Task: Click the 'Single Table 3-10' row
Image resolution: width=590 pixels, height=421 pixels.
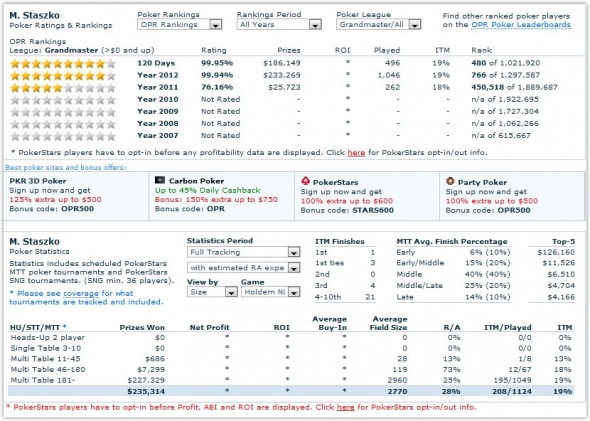Action: tap(291, 348)
